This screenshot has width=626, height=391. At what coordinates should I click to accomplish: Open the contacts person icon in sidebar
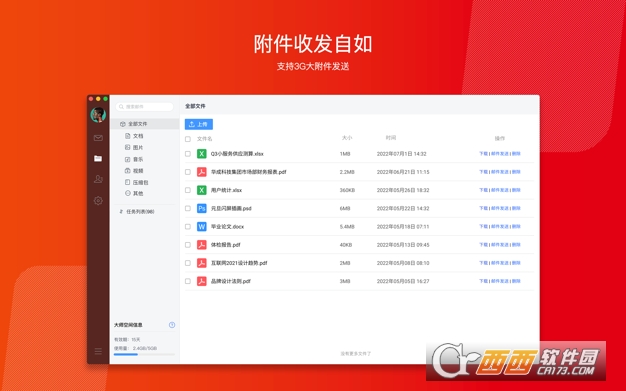(x=98, y=179)
